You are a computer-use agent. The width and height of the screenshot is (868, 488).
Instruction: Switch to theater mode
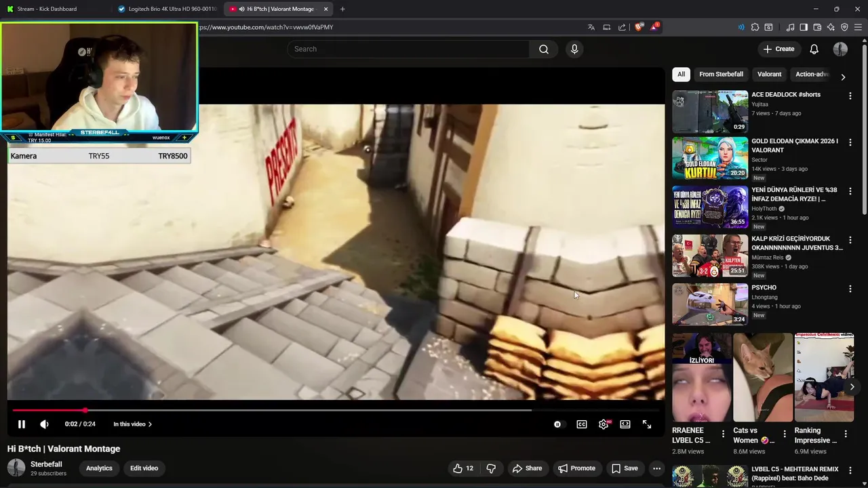[x=625, y=424]
